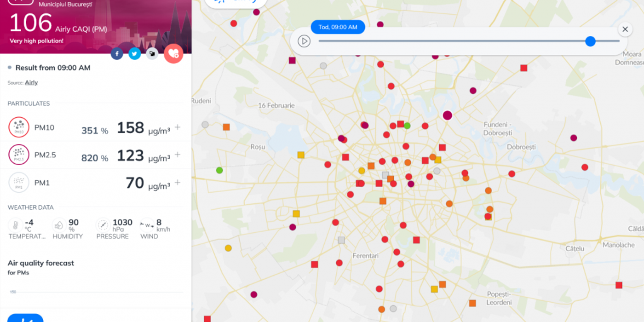Viewport: 644px width, 322px height.
Task: Toggle the favorite heart button
Action: [x=173, y=53]
